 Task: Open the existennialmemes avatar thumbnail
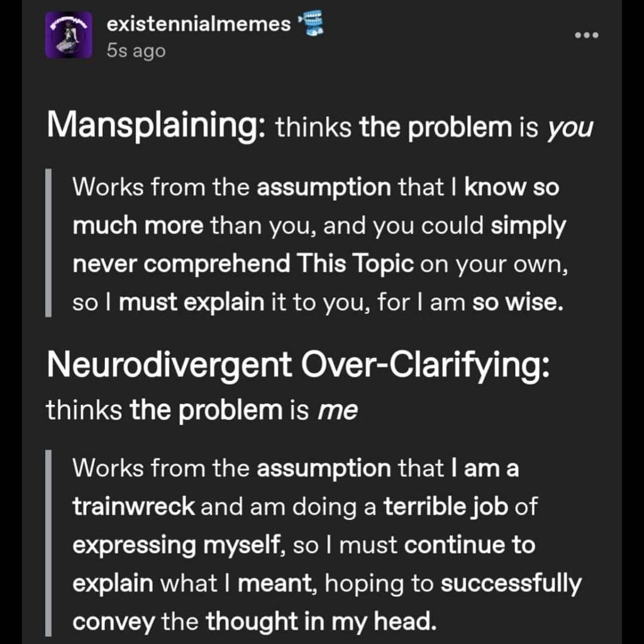69,35
